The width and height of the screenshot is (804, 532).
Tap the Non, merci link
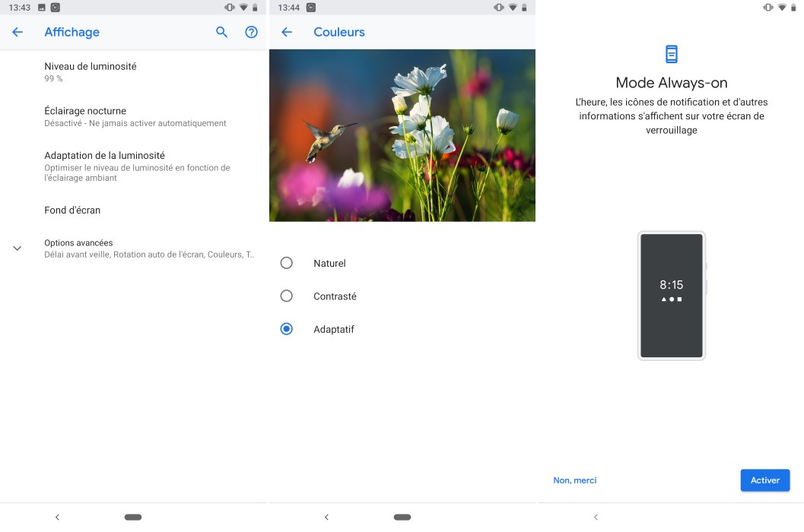575,480
